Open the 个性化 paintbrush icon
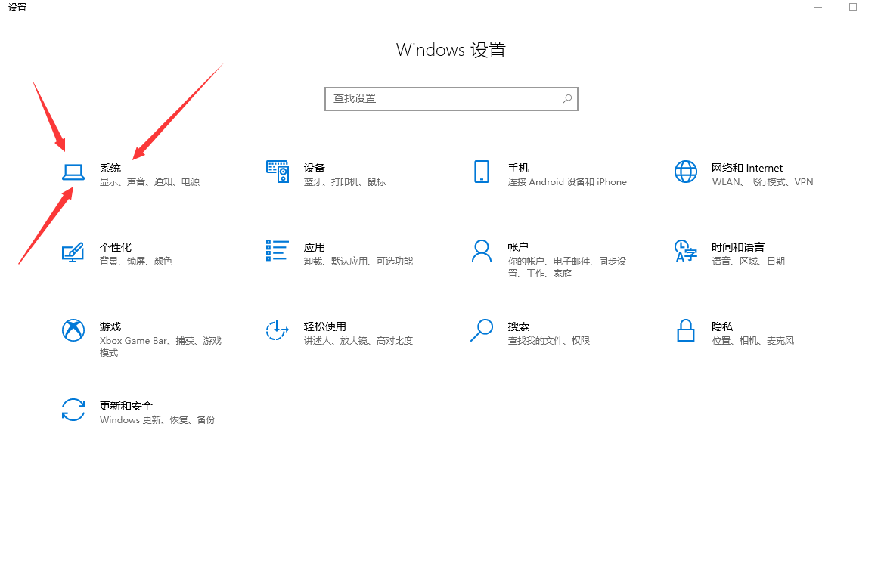Image resolution: width=881 pixels, height=588 pixels. pyautogui.click(x=73, y=252)
